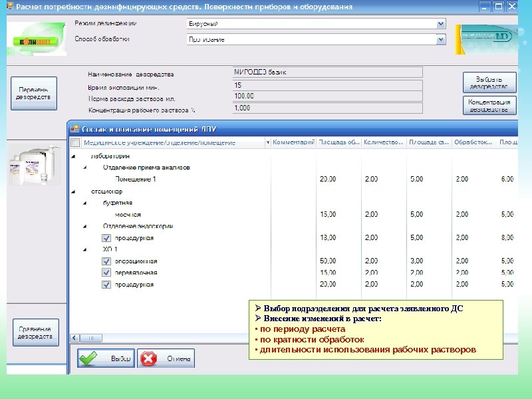The width and height of the screenshot is (532, 399).
Task: Click the green checkmark icon on Выбор
Action: click(x=88, y=358)
